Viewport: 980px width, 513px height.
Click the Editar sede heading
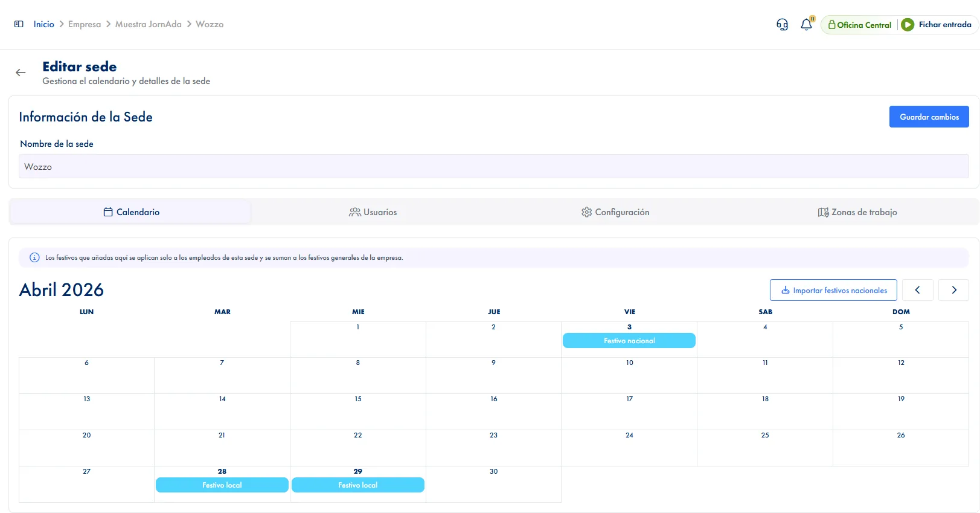(x=80, y=66)
